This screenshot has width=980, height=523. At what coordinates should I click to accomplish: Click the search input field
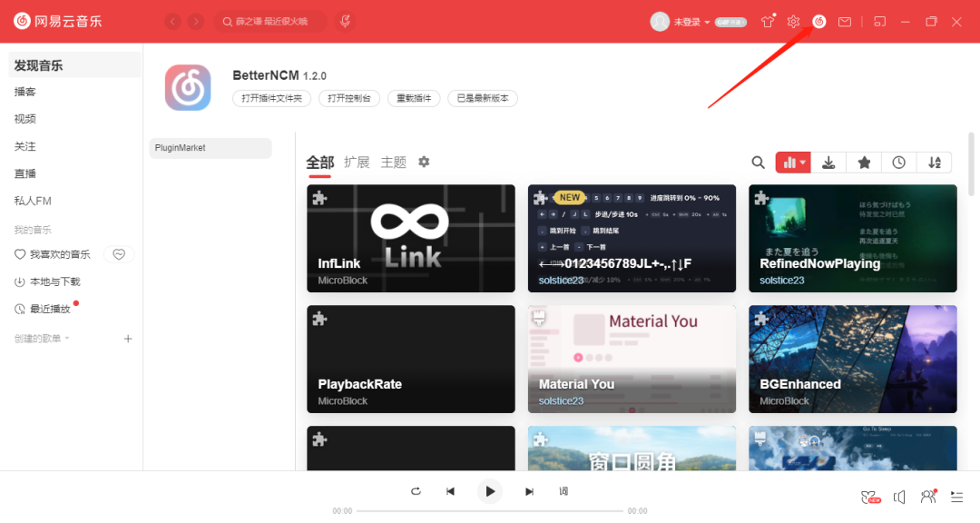pyautogui.click(x=270, y=22)
